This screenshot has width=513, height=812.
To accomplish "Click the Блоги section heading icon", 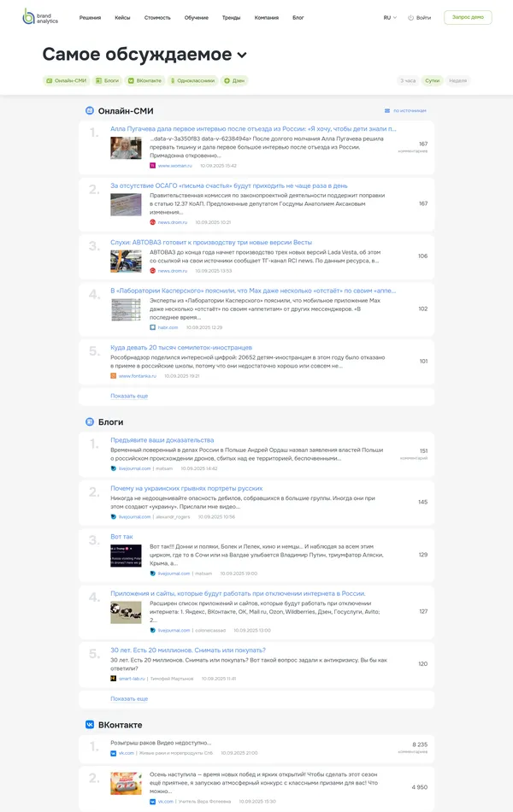I will 90,421.
